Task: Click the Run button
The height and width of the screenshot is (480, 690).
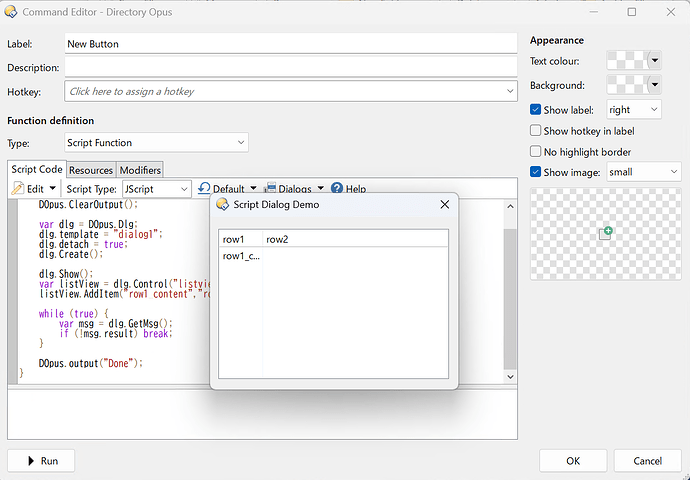Action: (x=41, y=461)
